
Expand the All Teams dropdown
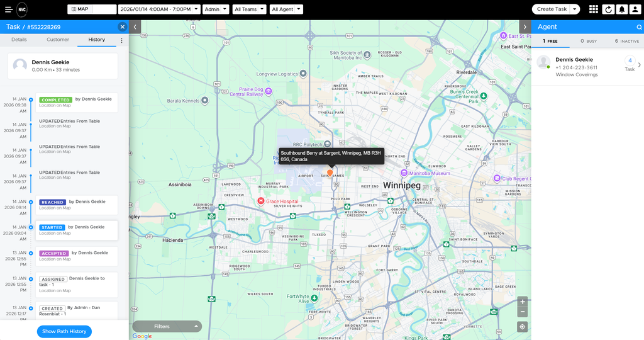coord(248,9)
